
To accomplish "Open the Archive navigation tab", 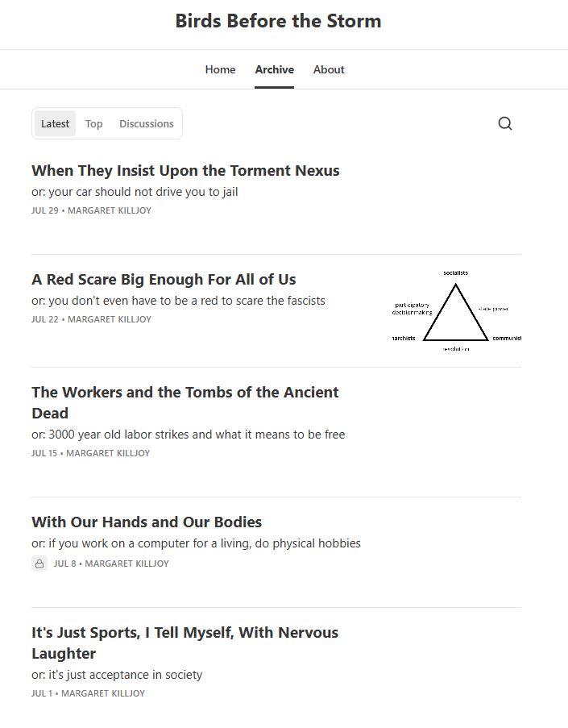I will [x=274, y=69].
